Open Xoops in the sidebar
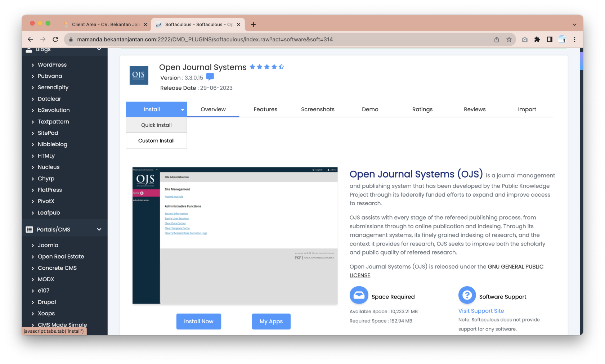 [46, 314]
